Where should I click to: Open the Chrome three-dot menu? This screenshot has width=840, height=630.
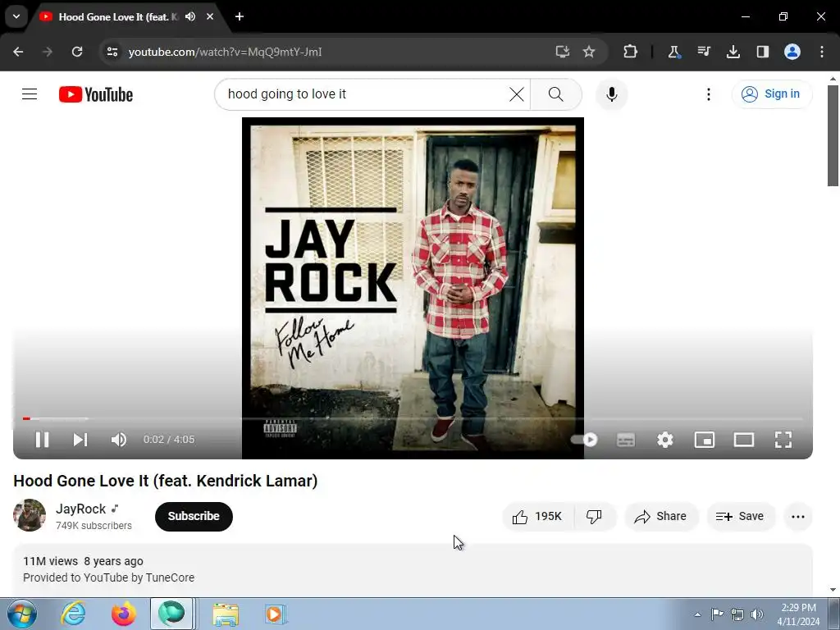(822, 52)
